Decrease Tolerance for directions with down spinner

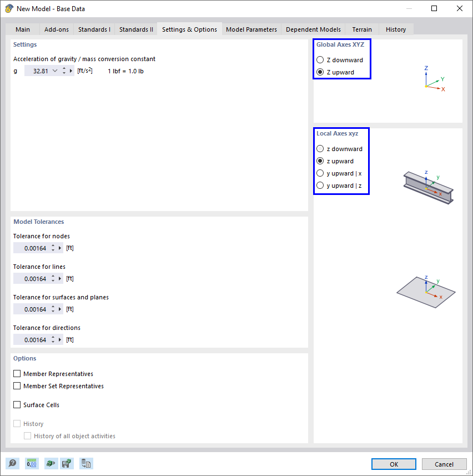[x=53, y=342]
